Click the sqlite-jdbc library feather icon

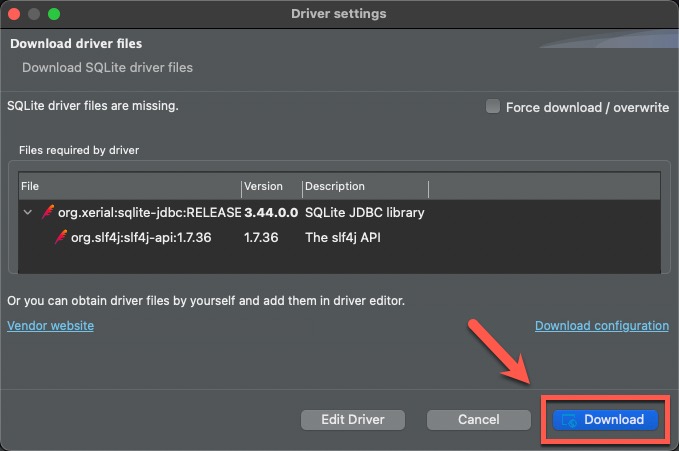tap(48, 212)
